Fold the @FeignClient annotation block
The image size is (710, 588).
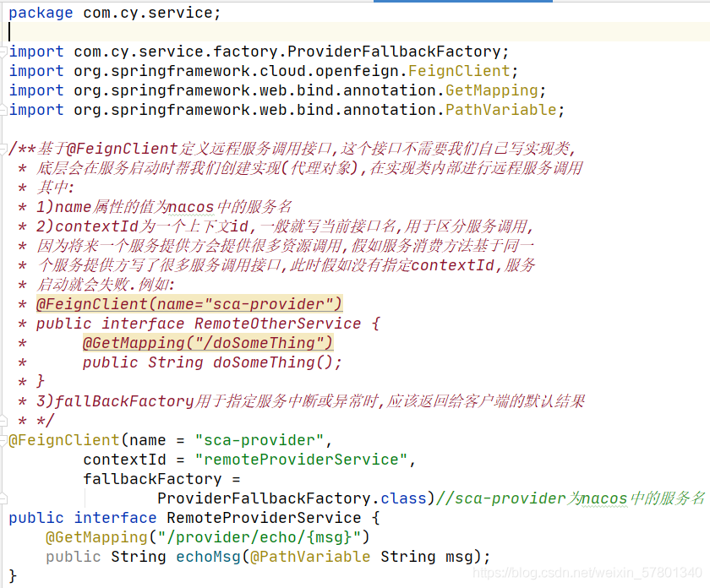pos(5,440)
